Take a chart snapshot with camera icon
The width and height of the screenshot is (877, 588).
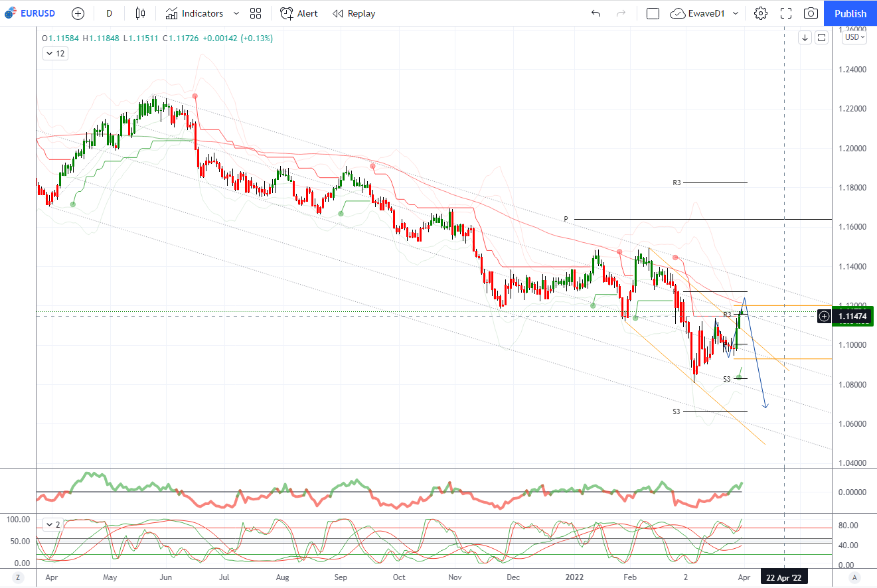tap(811, 13)
